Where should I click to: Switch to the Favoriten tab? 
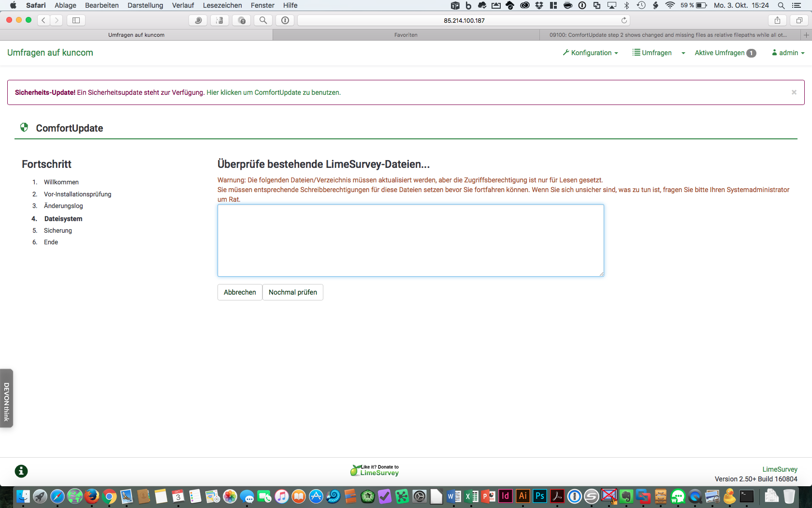406,35
